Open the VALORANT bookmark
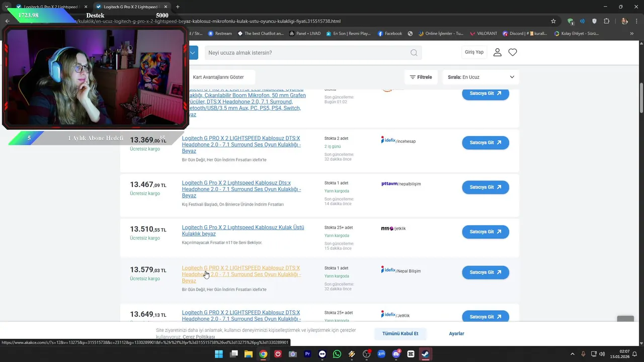644x362 pixels. 483,34
